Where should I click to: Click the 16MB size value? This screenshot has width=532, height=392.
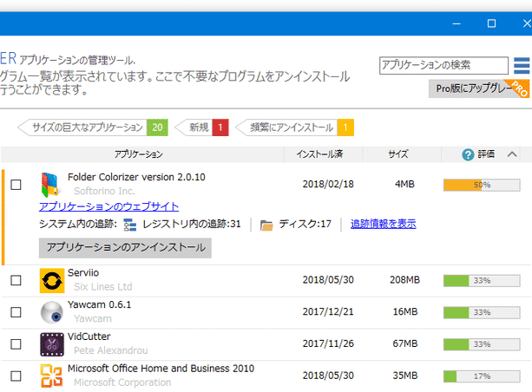coord(404,311)
